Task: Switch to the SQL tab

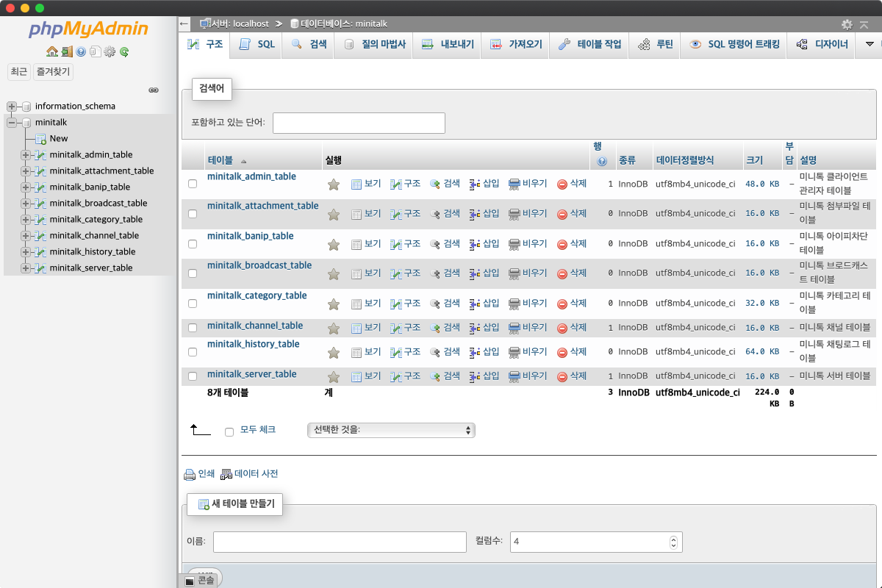Action: 257,45
